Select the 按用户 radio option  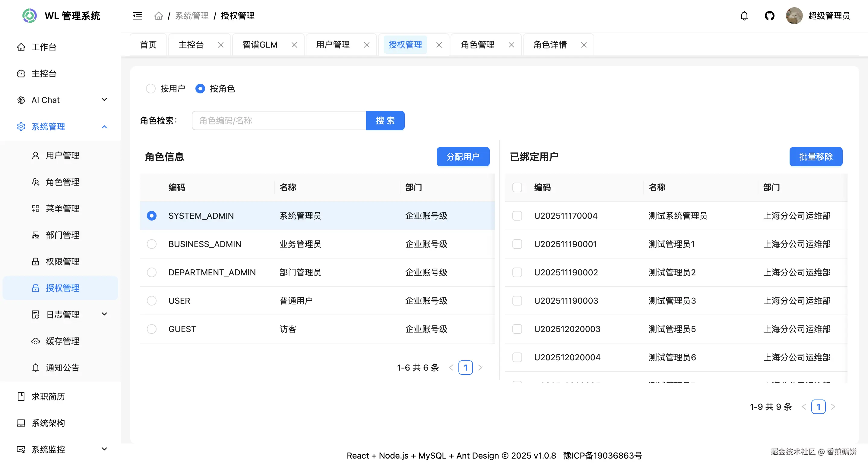point(150,89)
